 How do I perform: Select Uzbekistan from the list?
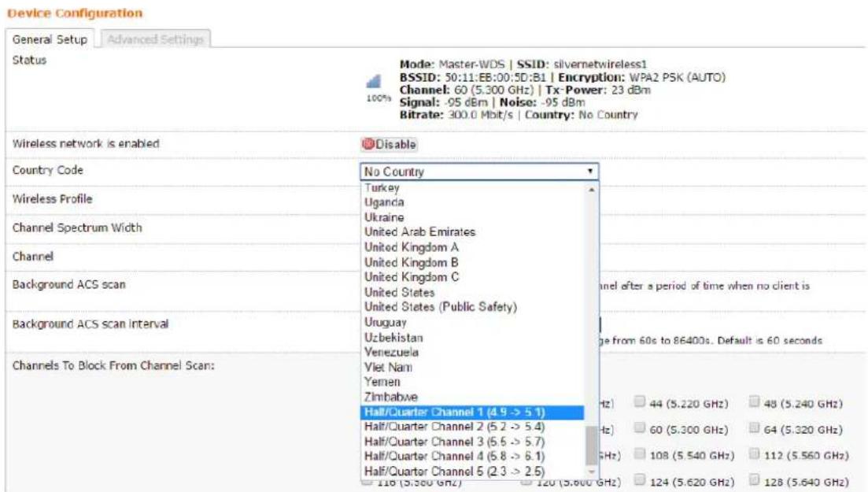pyautogui.click(x=393, y=337)
